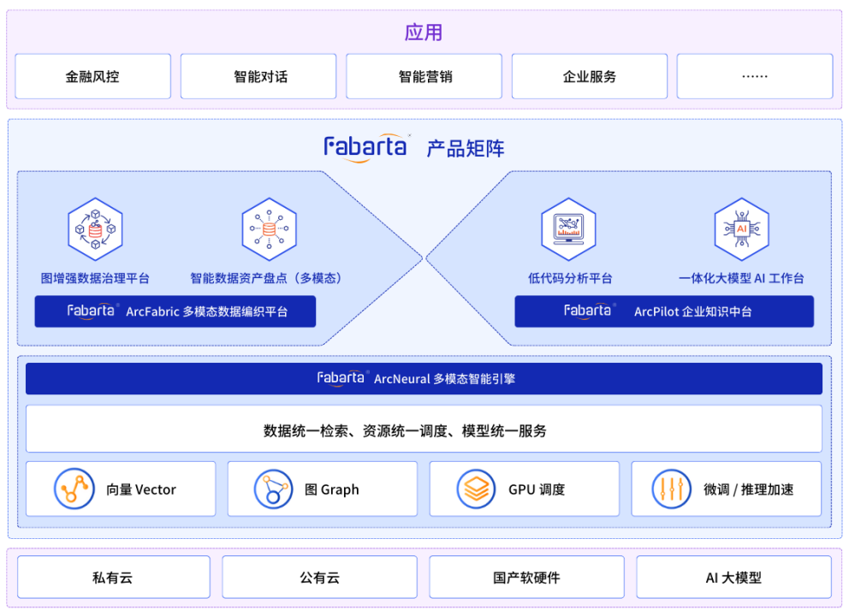Select the GPU 调度 stacked layers icon
The width and height of the screenshot is (849, 616).
click(x=477, y=489)
